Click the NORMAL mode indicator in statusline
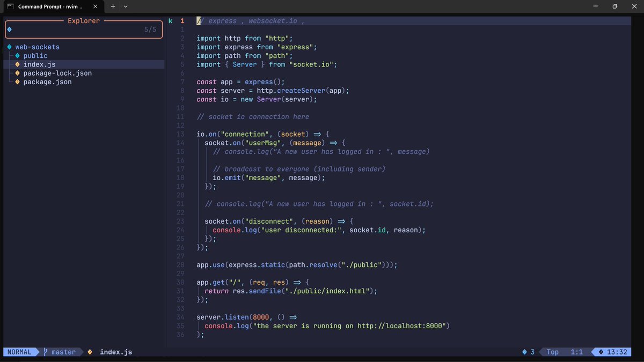The image size is (644, 362). click(19, 352)
